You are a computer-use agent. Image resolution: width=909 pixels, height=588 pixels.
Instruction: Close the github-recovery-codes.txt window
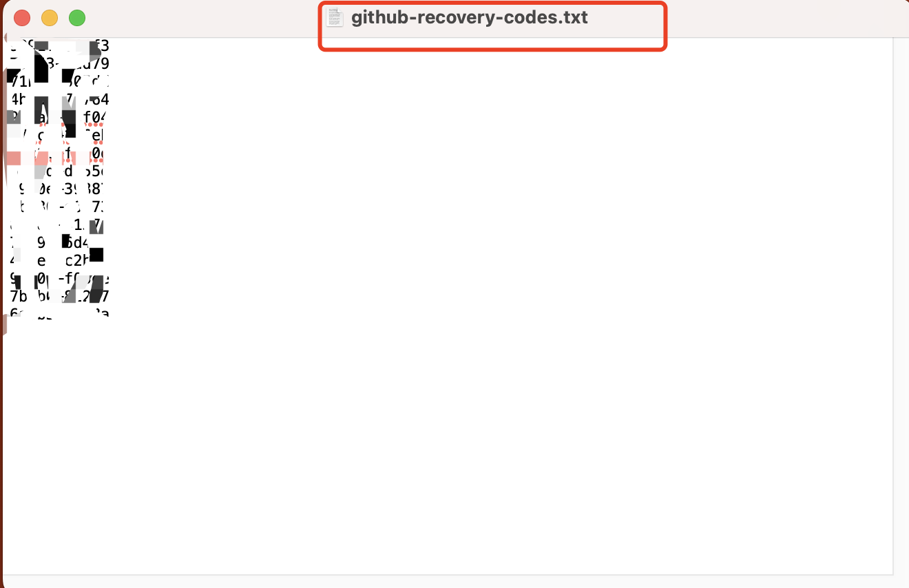coord(22,18)
